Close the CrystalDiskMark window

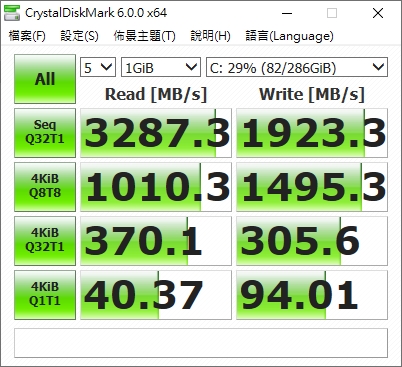[378, 13]
